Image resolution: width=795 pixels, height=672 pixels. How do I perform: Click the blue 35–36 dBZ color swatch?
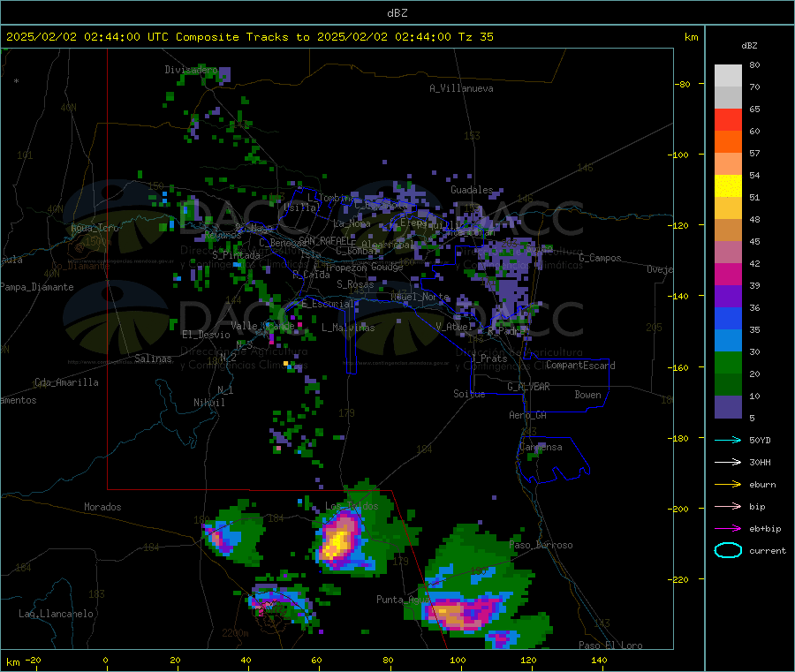pyautogui.click(x=728, y=318)
